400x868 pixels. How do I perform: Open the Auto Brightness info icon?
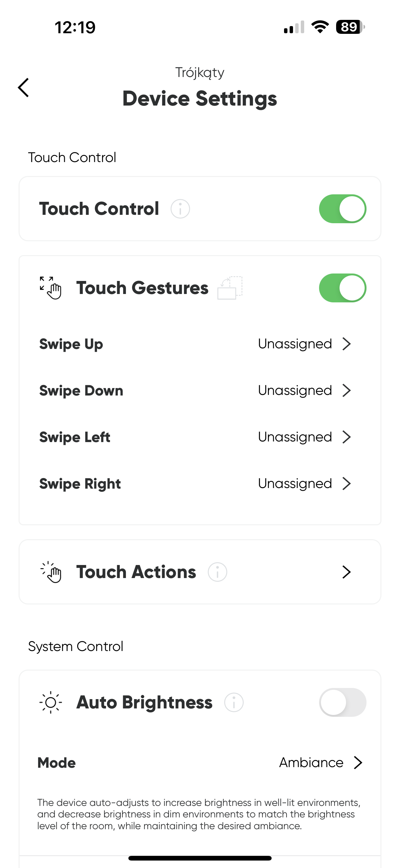click(x=234, y=702)
